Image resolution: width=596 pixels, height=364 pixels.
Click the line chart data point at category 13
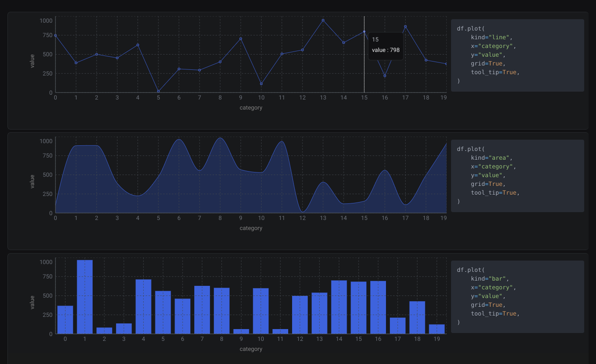coord(323,20)
